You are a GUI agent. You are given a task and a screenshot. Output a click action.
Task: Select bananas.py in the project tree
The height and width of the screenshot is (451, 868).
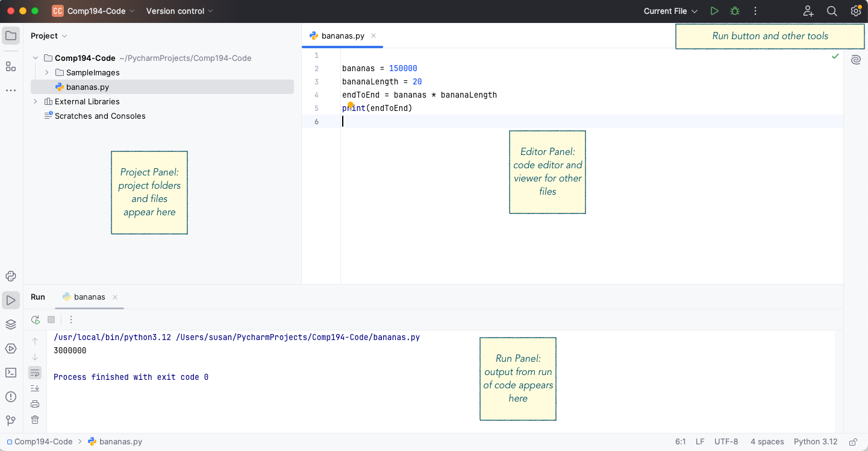point(162,87)
